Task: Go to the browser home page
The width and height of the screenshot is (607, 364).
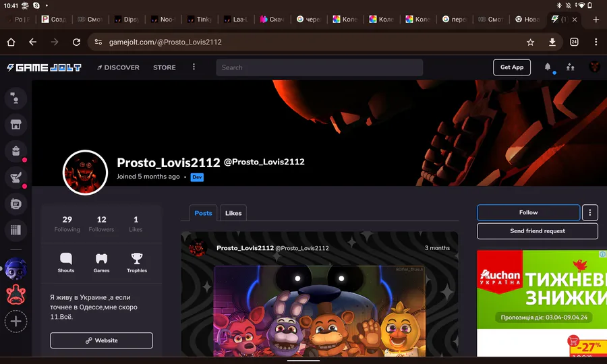Action: coord(11,42)
